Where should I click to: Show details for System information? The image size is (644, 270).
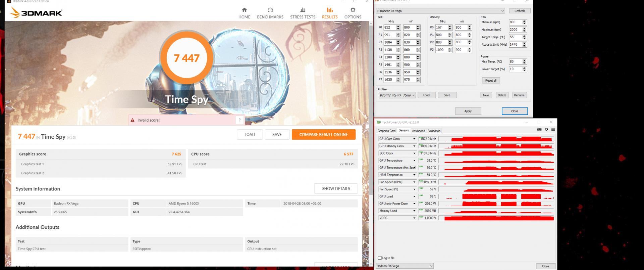coord(336,188)
